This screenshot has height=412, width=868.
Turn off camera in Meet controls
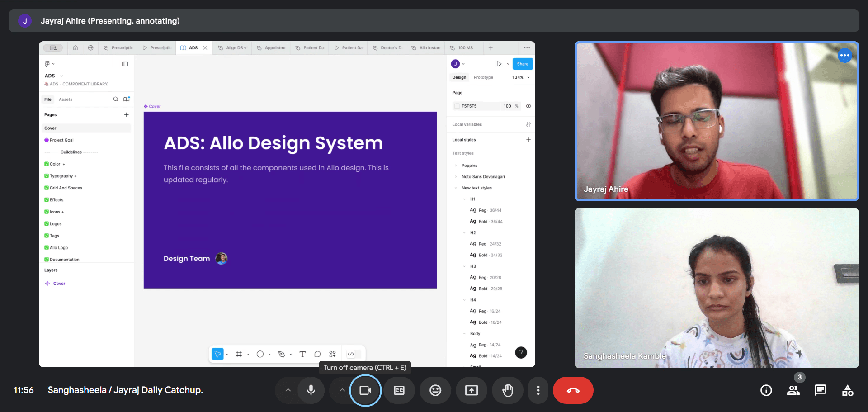click(365, 390)
